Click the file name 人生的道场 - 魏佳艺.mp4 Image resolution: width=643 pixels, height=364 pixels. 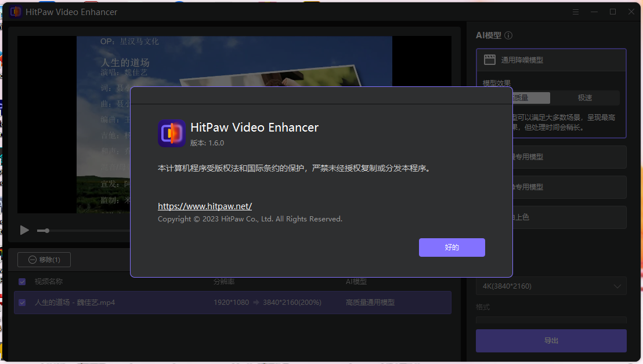coord(75,303)
